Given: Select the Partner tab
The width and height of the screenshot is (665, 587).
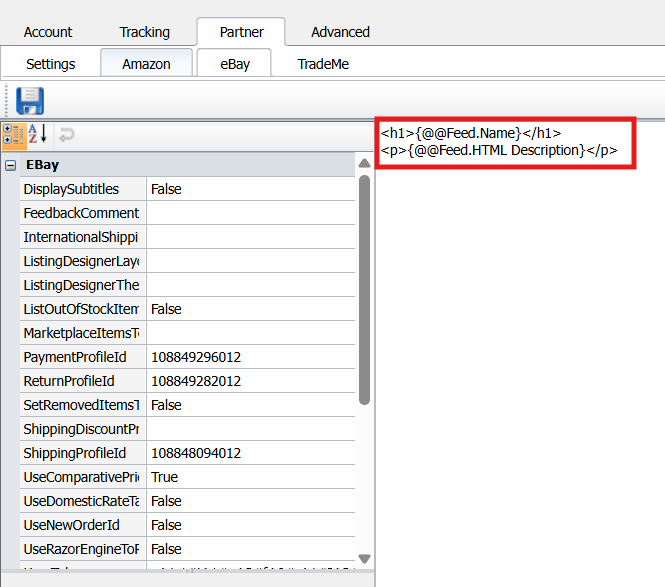Looking at the screenshot, I should pos(241,32).
